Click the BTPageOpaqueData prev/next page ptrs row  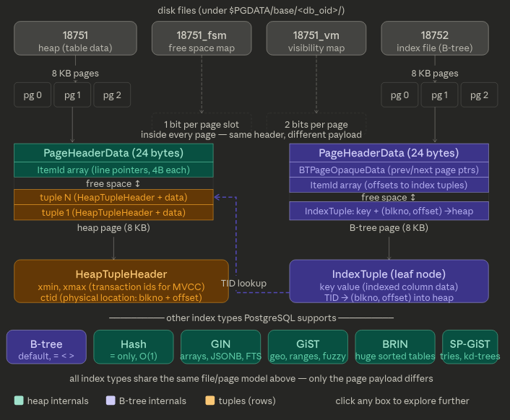point(389,170)
